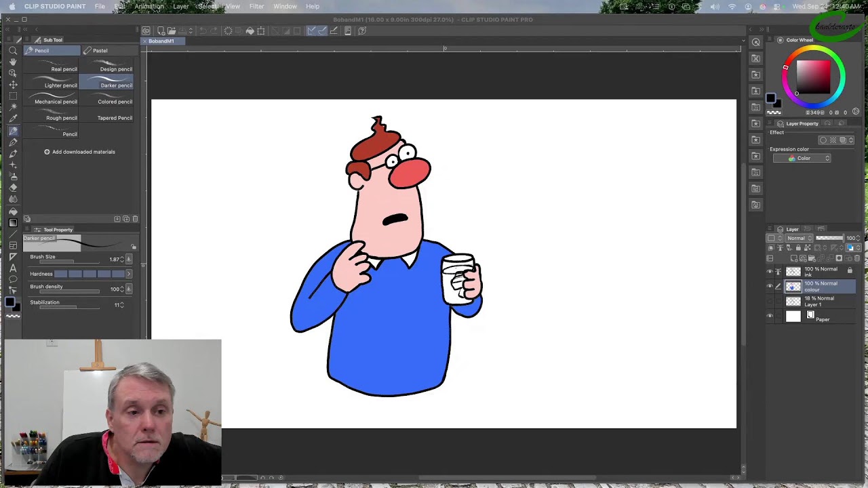Click the BobandM1 canvas tab
The width and height of the screenshot is (868, 488).
161,41
